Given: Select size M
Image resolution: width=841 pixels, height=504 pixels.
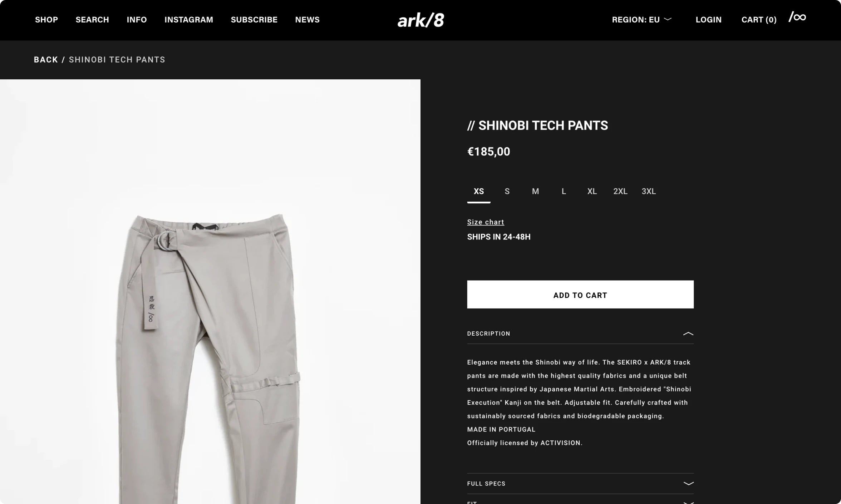Looking at the screenshot, I should 535,191.
